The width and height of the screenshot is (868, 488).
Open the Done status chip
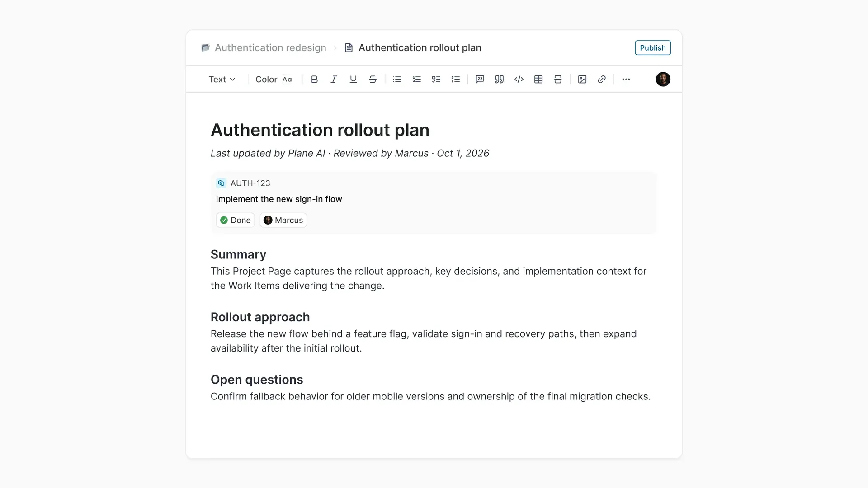click(235, 220)
